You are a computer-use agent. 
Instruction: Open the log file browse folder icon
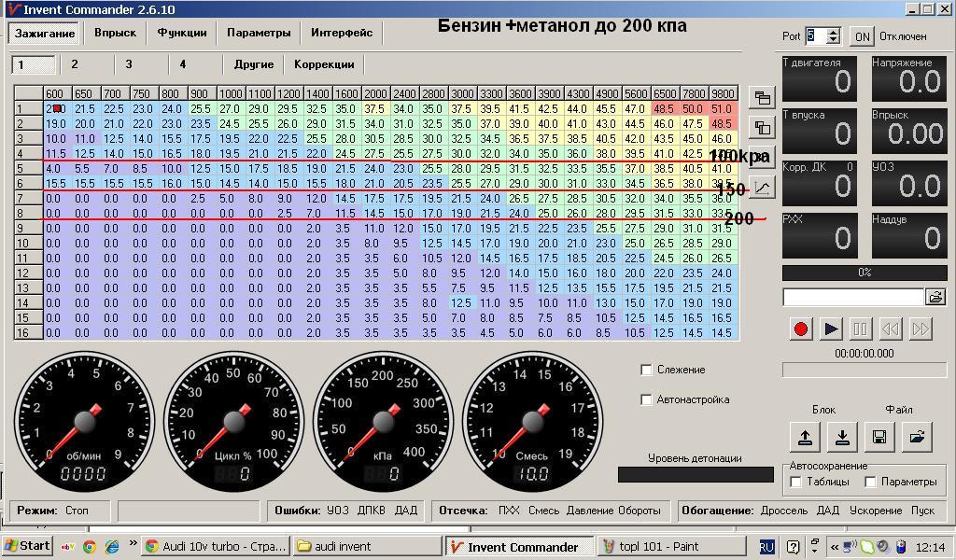(935, 297)
